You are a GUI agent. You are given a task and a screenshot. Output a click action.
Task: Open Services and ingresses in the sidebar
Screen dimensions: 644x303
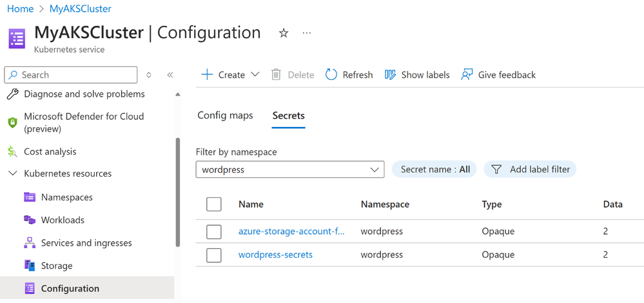click(x=86, y=243)
